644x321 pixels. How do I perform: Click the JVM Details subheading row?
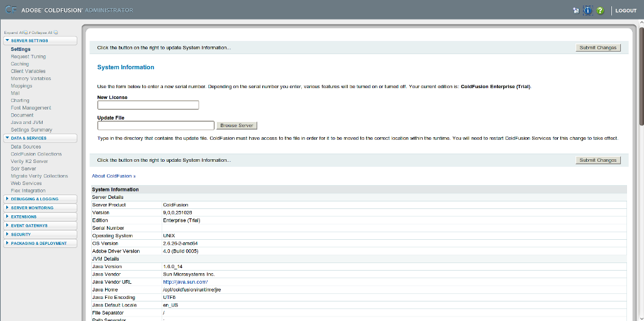point(359,259)
